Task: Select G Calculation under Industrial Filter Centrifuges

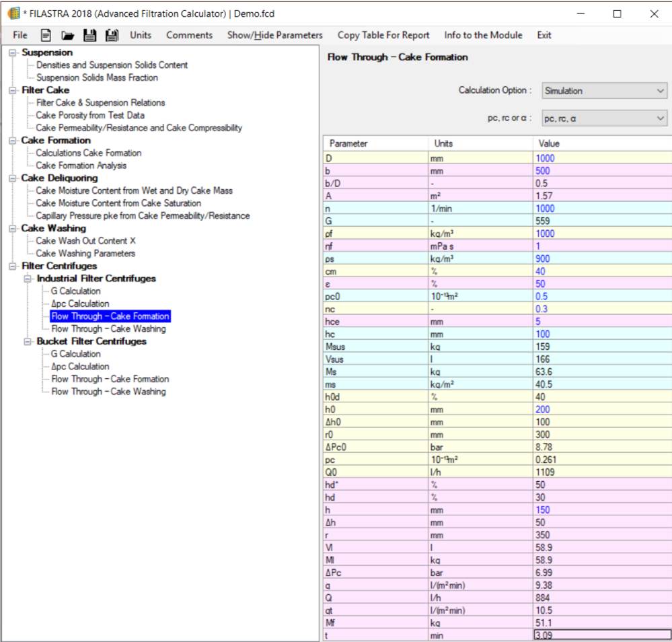Action: 76,291
